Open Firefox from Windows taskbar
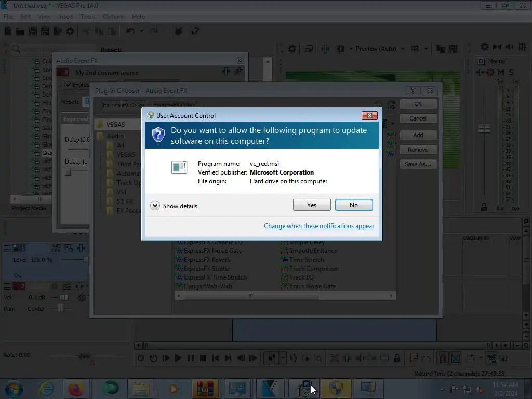This screenshot has width=532, height=399. click(76, 389)
